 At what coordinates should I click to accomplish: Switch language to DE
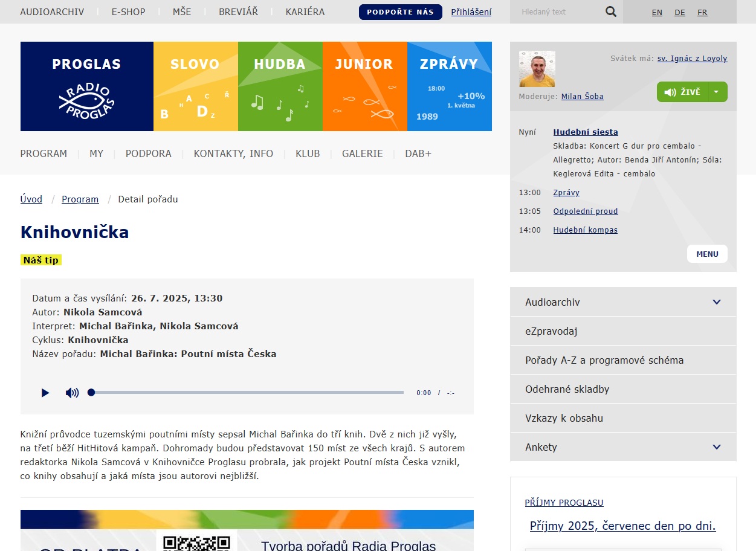[680, 12]
